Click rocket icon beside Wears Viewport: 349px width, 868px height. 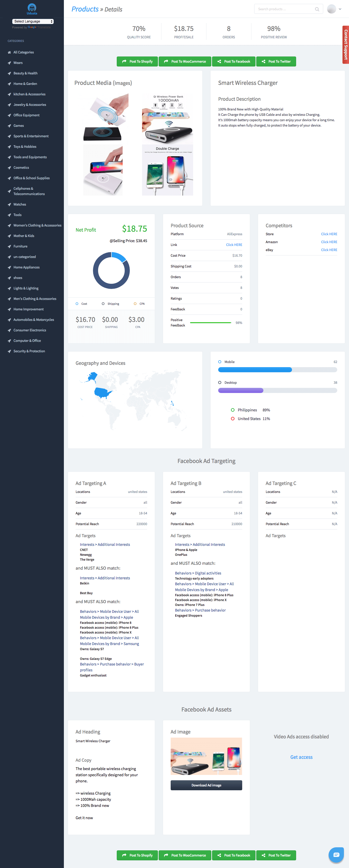click(9, 63)
